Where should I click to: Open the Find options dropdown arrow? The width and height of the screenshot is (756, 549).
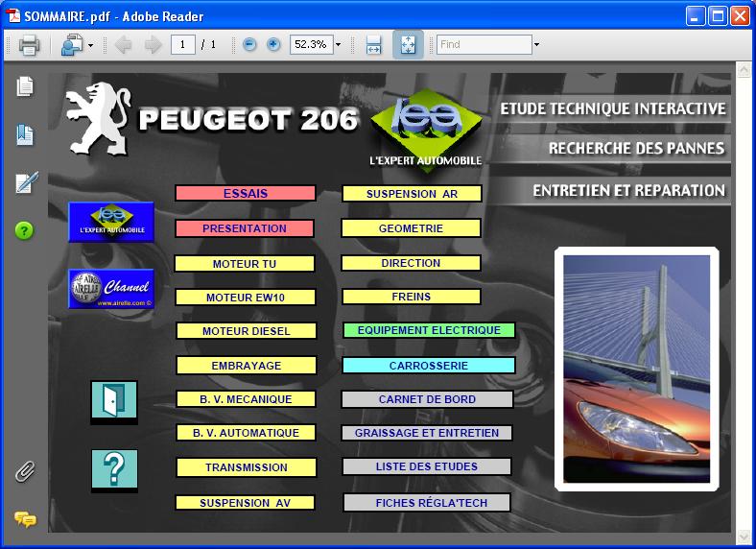536,45
